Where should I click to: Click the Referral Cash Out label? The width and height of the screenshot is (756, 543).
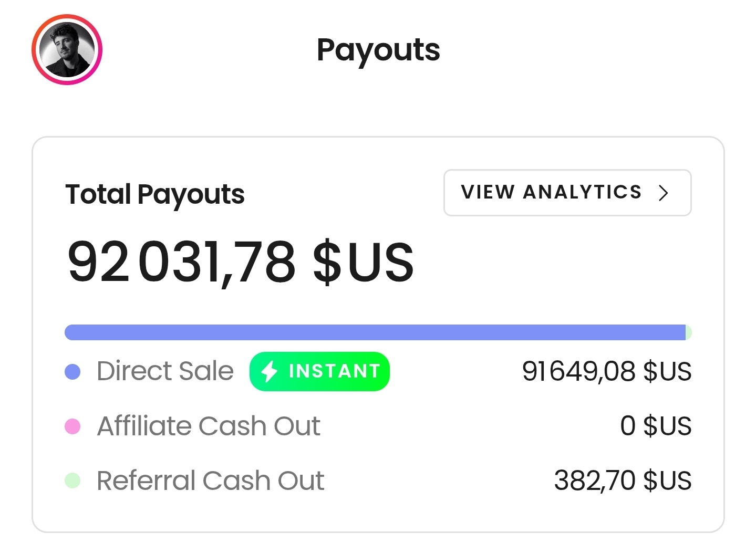point(210,481)
